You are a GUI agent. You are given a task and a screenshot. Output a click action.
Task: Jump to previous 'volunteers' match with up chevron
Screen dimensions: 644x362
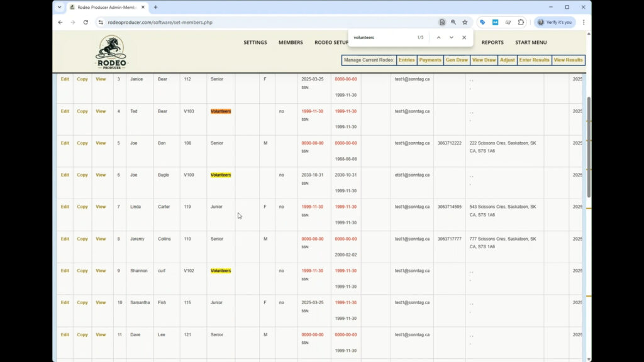438,37
